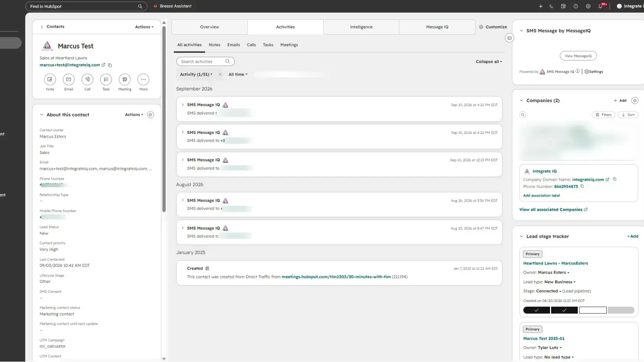Image resolution: width=644 pixels, height=362 pixels.
Task: Open the marketplace icon in top bar
Action: click(x=563, y=6)
